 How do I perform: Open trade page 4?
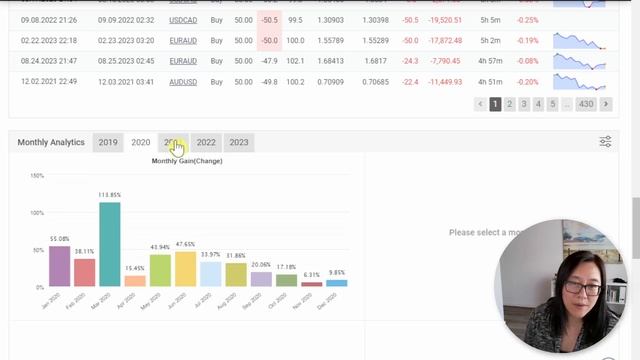click(x=538, y=104)
